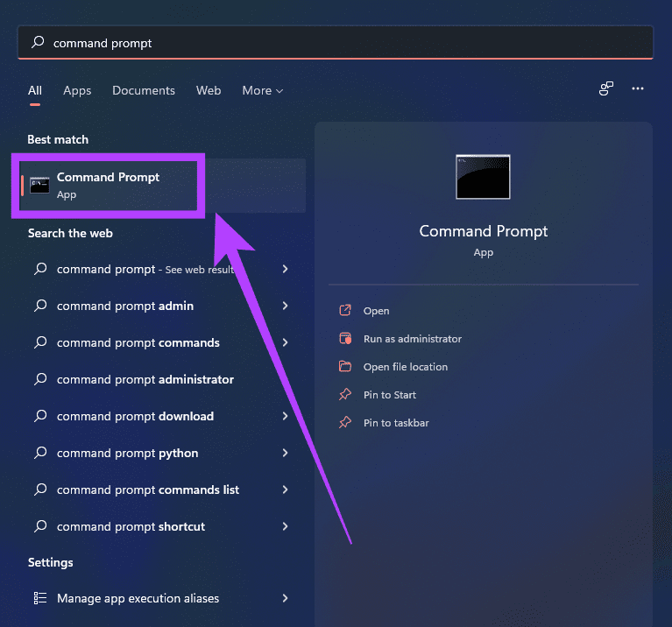Choose Pin to Start
The width and height of the screenshot is (672, 627).
point(390,395)
